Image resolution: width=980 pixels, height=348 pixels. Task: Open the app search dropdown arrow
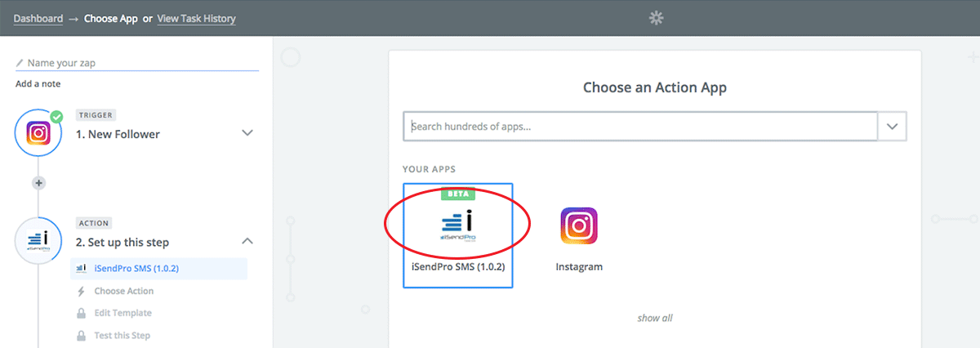pos(892,127)
